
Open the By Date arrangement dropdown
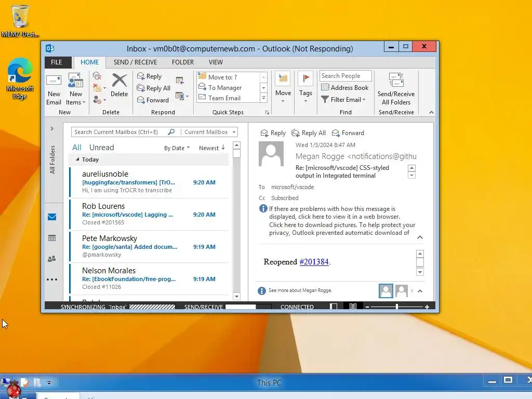coord(177,148)
